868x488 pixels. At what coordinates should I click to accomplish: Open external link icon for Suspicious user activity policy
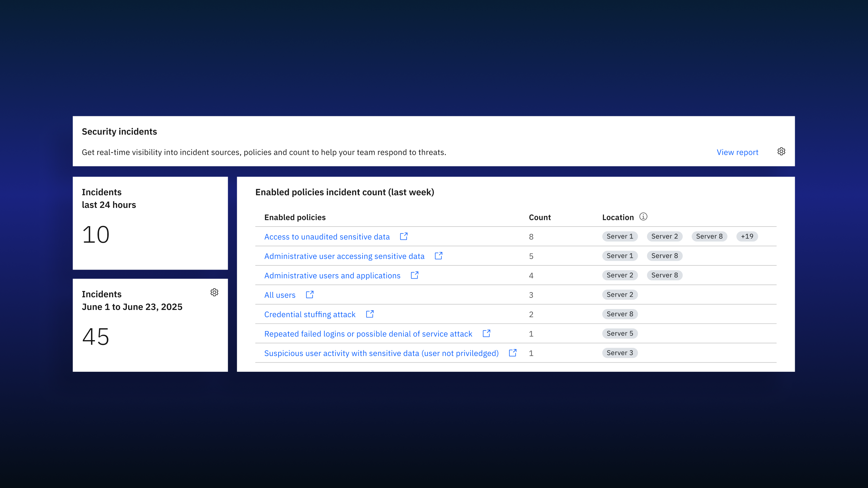[512, 353]
